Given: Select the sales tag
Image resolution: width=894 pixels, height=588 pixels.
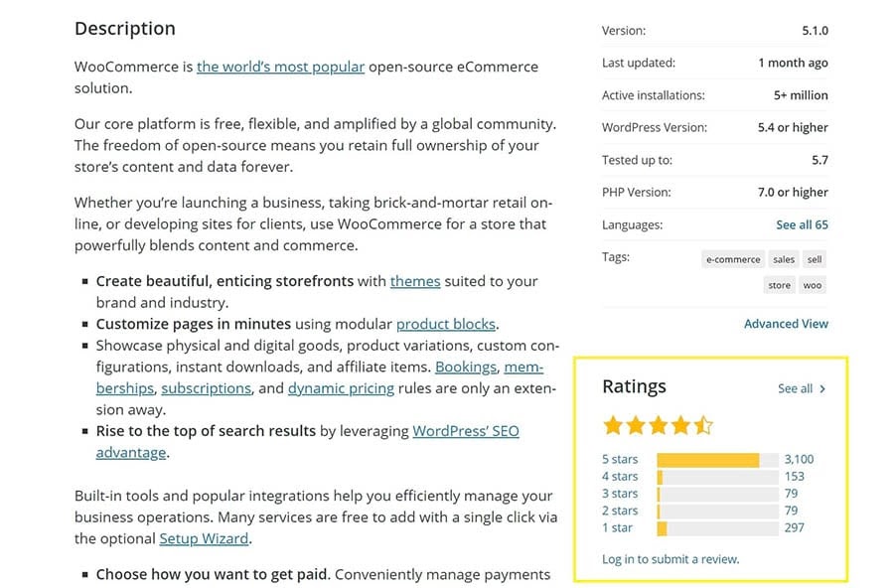Looking at the screenshot, I should click(784, 259).
